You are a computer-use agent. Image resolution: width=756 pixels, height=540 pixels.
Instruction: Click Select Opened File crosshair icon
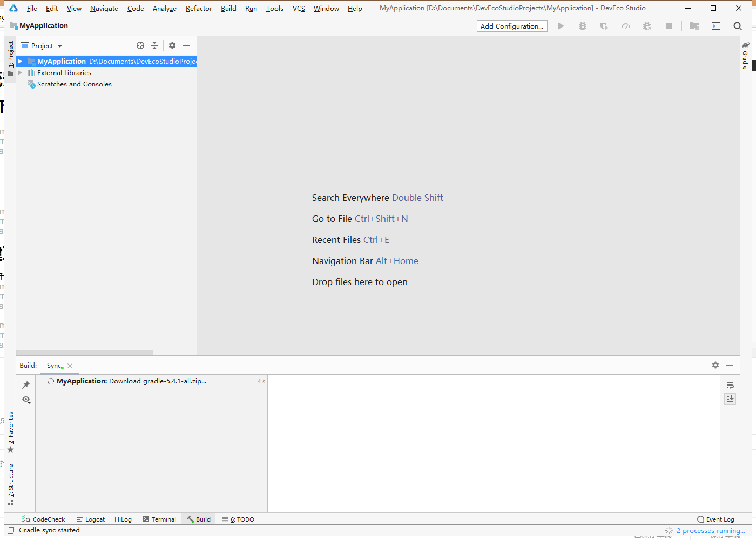coord(140,45)
